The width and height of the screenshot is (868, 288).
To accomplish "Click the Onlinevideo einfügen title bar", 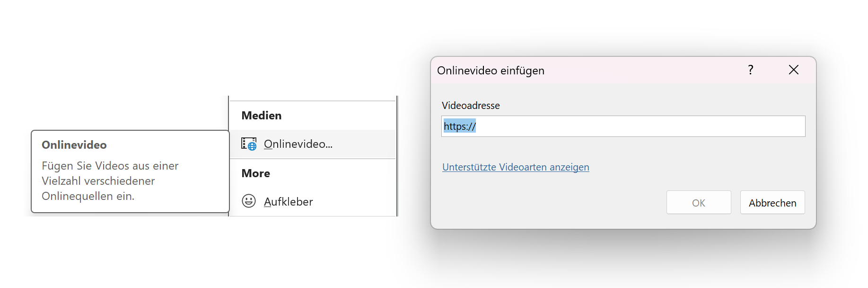I will click(x=587, y=70).
